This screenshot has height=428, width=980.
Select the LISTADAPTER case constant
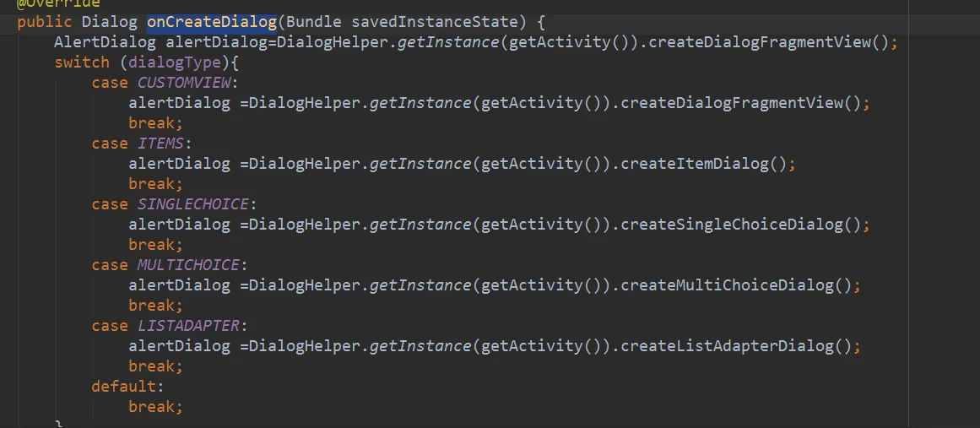point(188,326)
